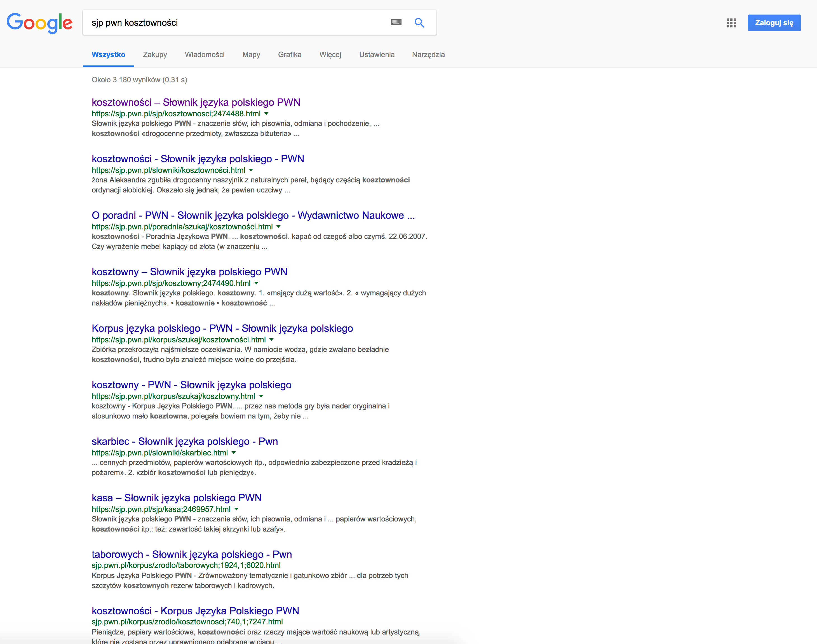Click the URL sjp.pwn.pl/korpus/zrodlo/kosztownosci;740,1;7247.html

point(187,622)
